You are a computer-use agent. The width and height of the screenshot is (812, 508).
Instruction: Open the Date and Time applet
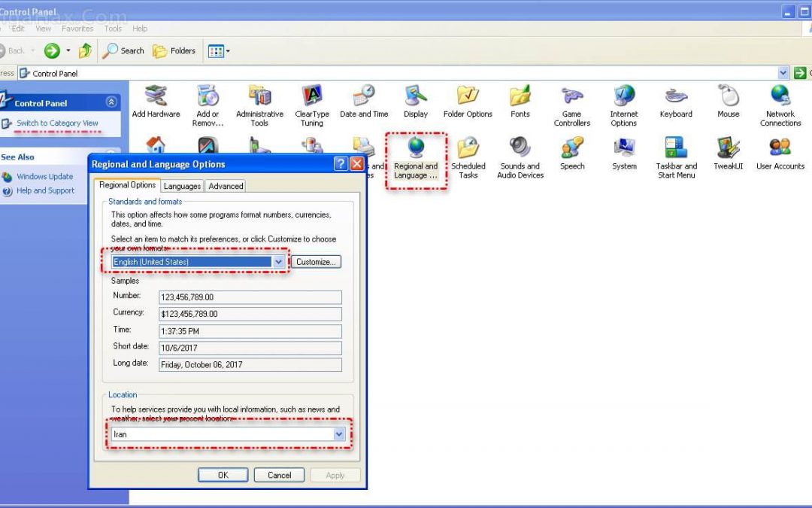click(x=364, y=97)
